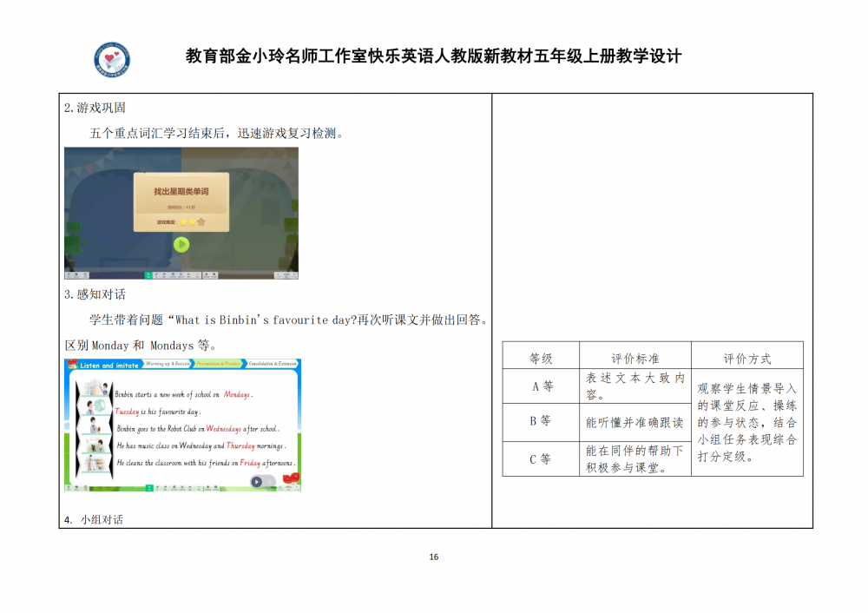Click the dark play button on the Listen slide
This screenshot has height=613, width=868.
(x=256, y=482)
